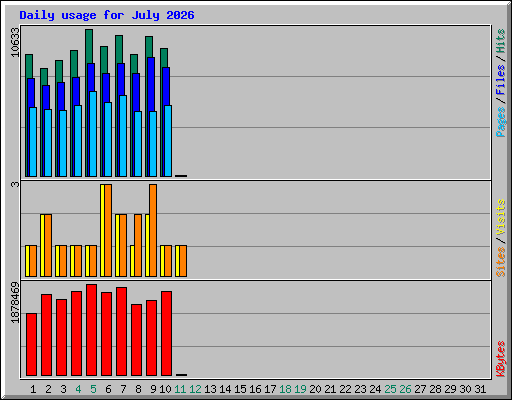Select day label 3 on the x-axis
The width and height of the screenshot is (512, 400).
pos(63,389)
